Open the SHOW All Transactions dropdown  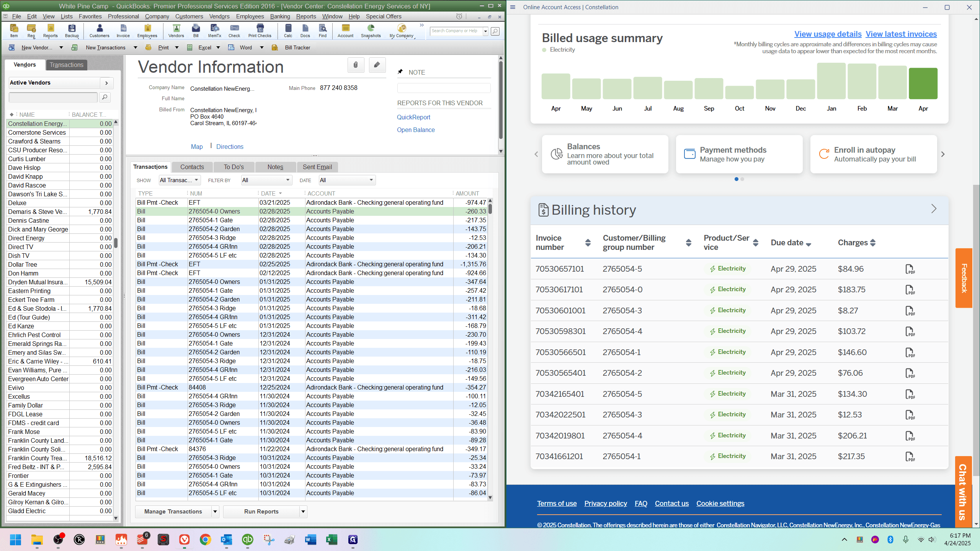coord(180,180)
